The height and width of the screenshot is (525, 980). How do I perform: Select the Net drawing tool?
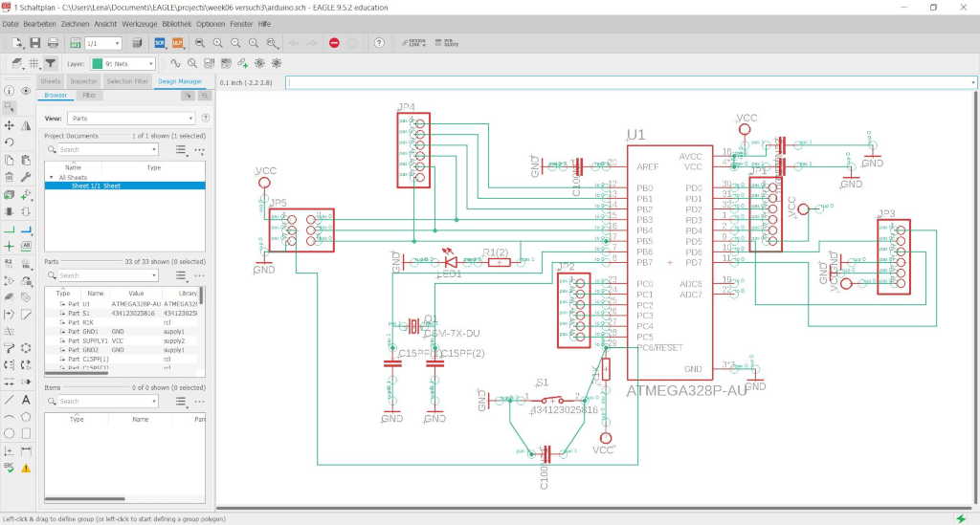(x=10, y=230)
